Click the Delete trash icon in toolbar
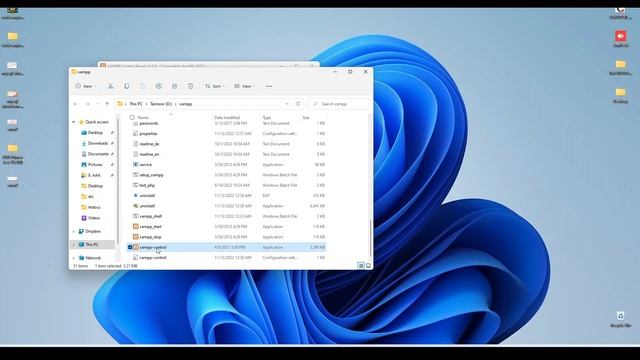The image size is (640, 360). [x=190, y=86]
